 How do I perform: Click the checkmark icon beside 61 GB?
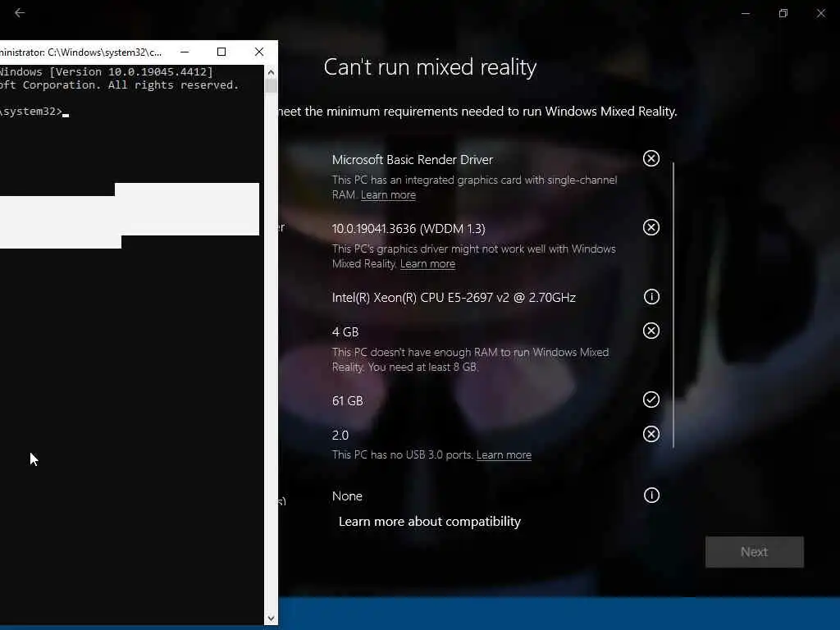[x=651, y=399]
